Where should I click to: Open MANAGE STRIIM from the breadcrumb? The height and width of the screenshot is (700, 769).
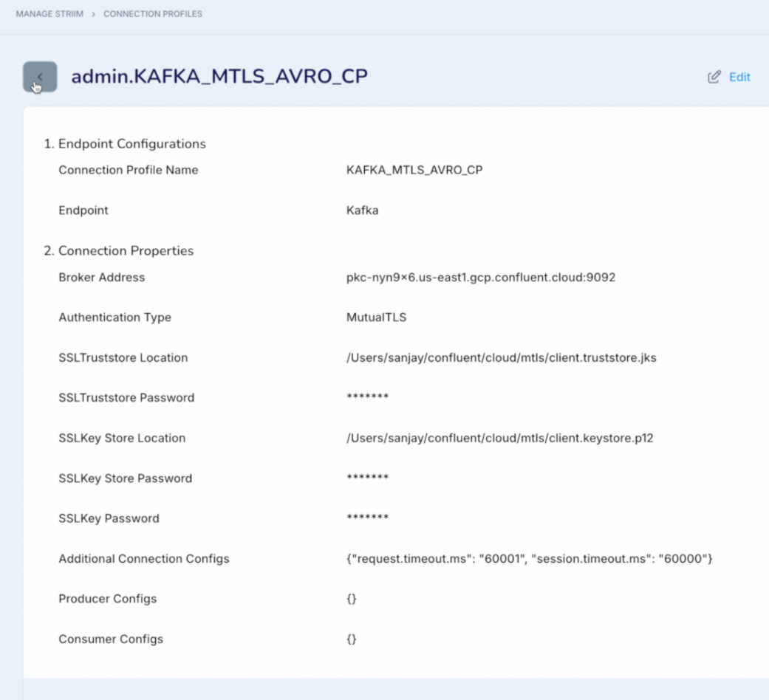tap(49, 13)
